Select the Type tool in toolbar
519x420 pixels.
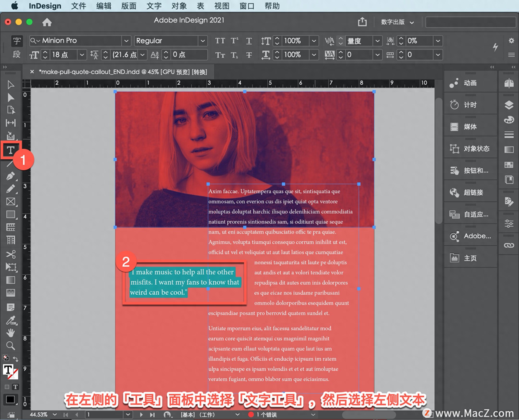coord(11,150)
